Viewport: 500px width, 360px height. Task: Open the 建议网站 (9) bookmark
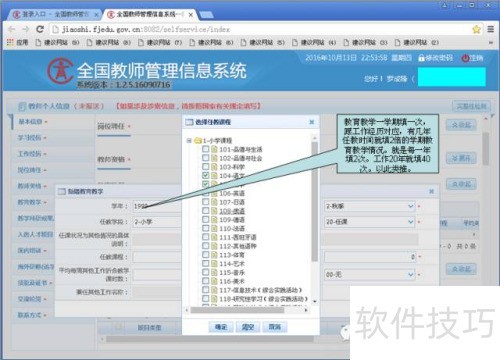[57, 43]
